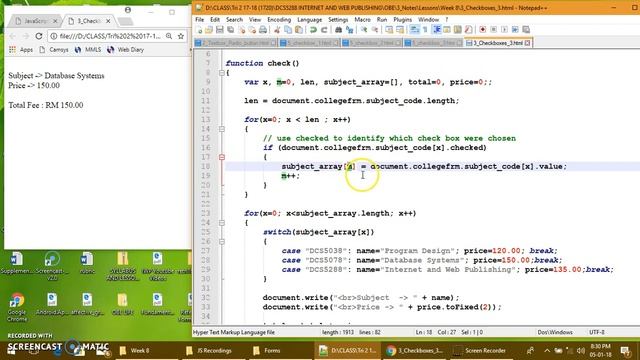Click the Stop Recording macro icon
Image resolution: width=640 pixels, height=360 pixels.
(x=493, y=29)
